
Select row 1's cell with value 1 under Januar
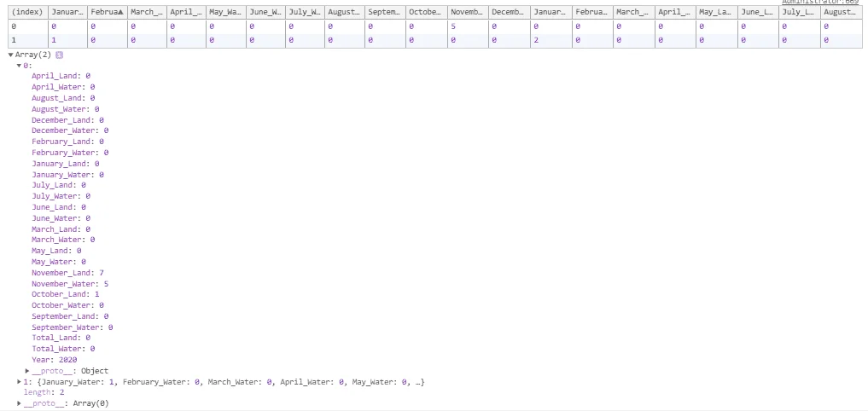pos(67,40)
